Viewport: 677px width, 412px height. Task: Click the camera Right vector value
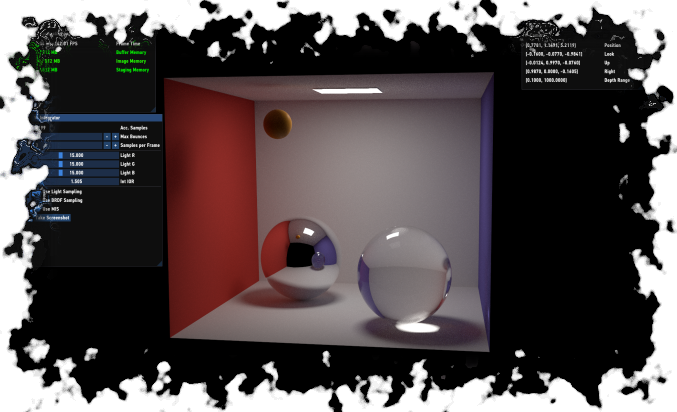pyautogui.click(x=551, y=72)
